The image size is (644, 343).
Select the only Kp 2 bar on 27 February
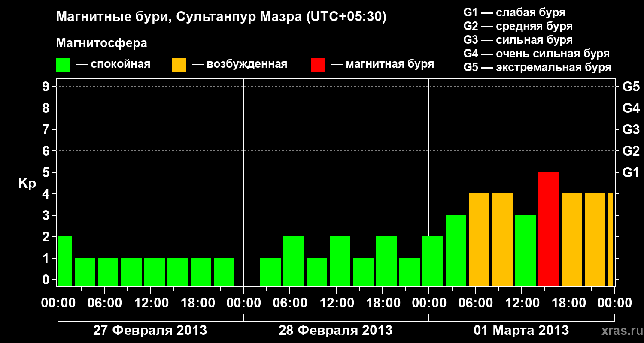(x=65, y=261)
